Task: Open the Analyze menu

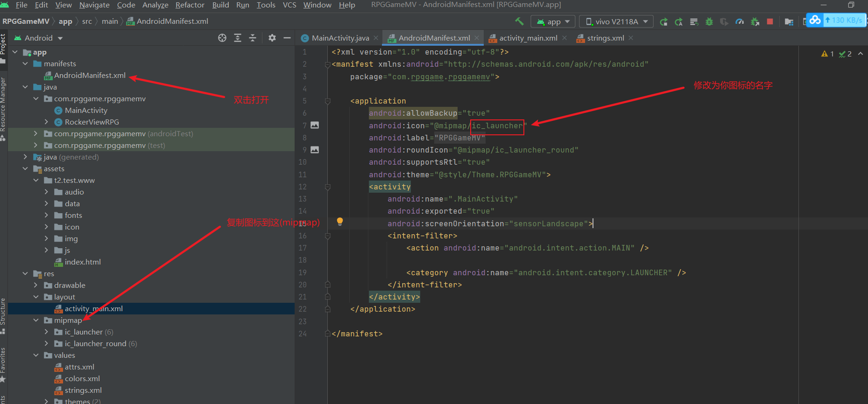Action: click(x=155, y=5)
